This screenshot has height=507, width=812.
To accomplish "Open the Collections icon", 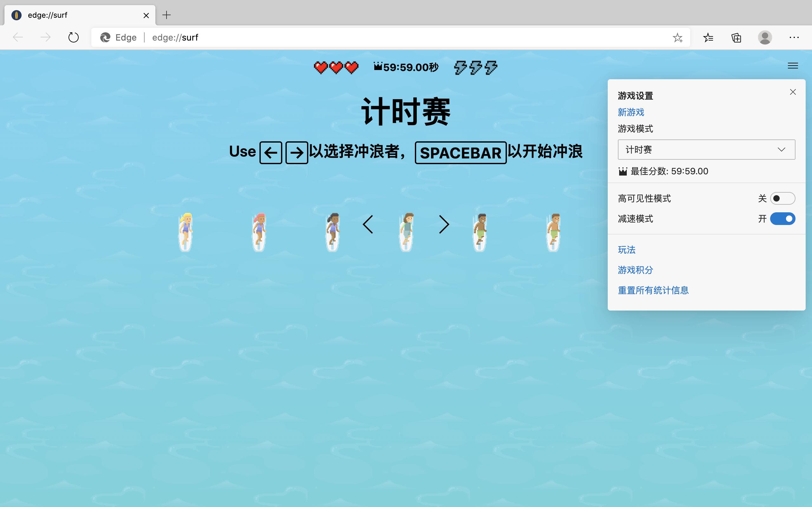I will (736, 38).
